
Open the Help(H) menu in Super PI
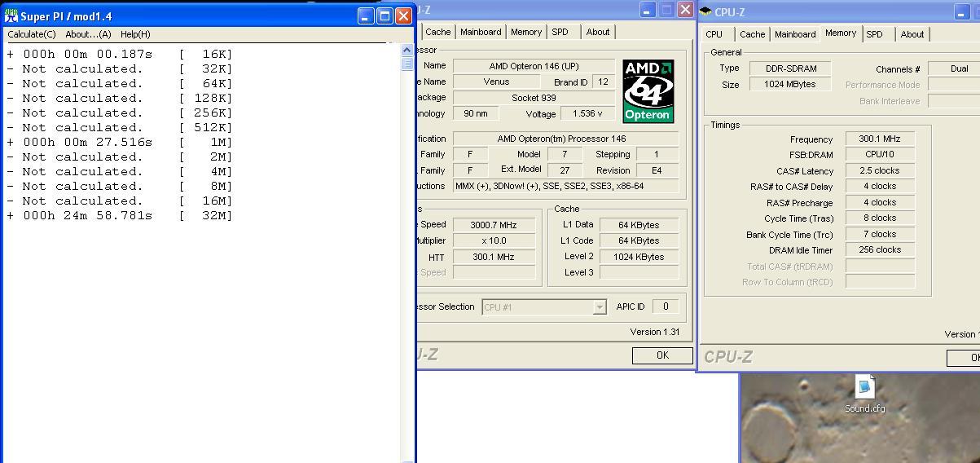click(135, 34)
